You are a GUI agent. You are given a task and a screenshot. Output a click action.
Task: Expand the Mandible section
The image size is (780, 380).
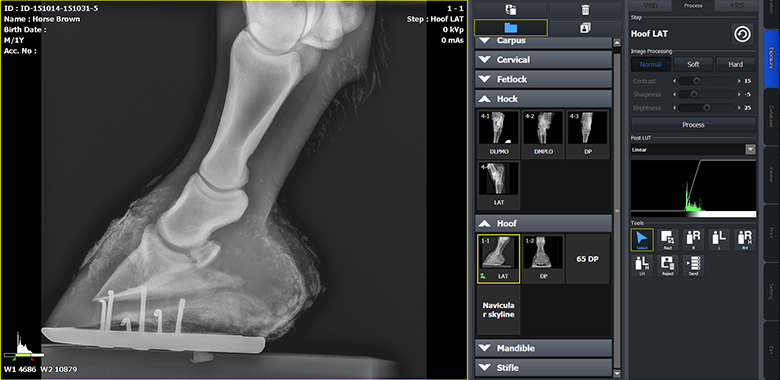543,348
